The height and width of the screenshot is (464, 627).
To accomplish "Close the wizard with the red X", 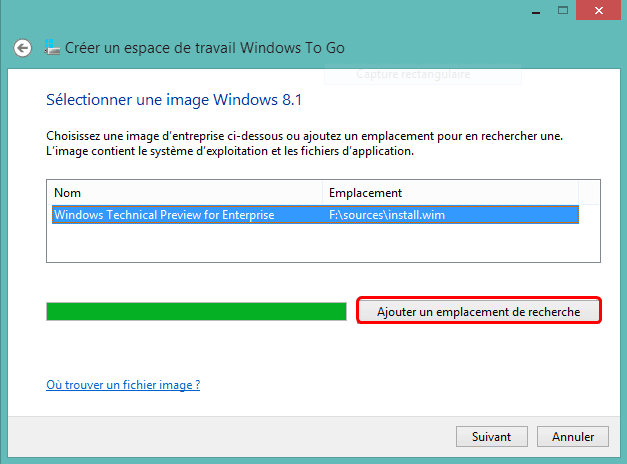I will (596, 9).
